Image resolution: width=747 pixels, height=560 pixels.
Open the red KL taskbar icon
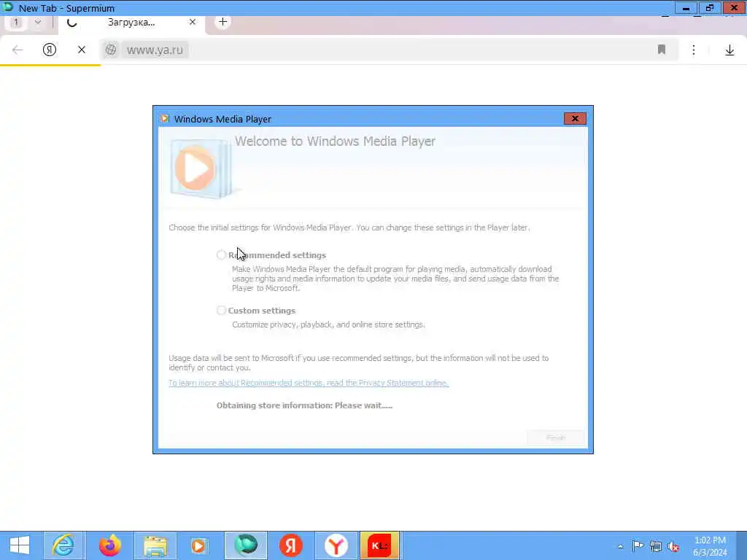coord(379,545)
